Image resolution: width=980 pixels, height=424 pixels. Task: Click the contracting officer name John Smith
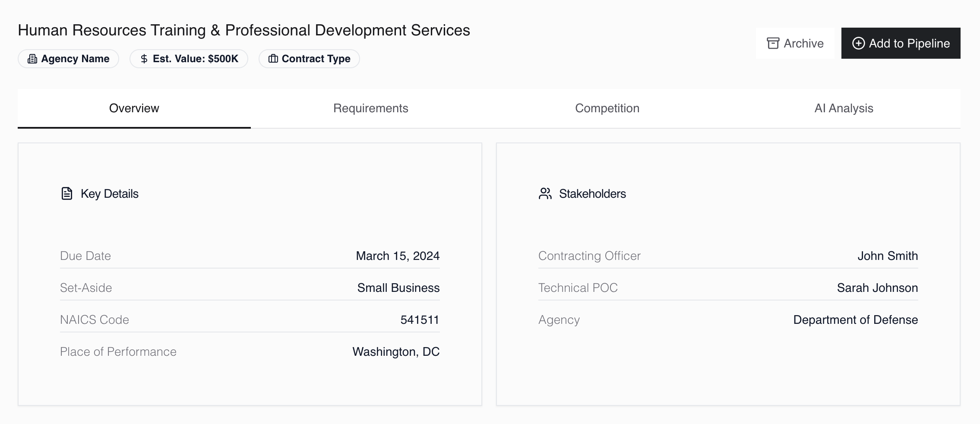pos(887,256)
